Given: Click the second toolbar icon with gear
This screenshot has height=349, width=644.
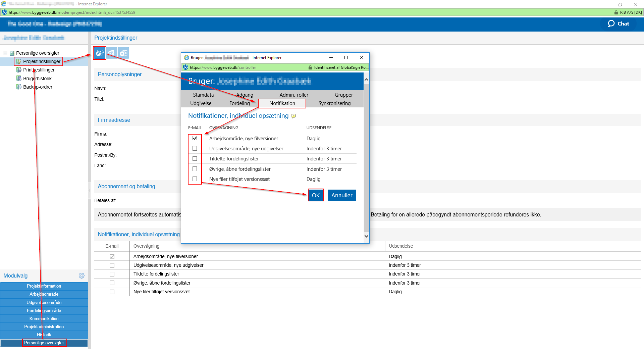Looking at the screenshot, I should 112,53.
